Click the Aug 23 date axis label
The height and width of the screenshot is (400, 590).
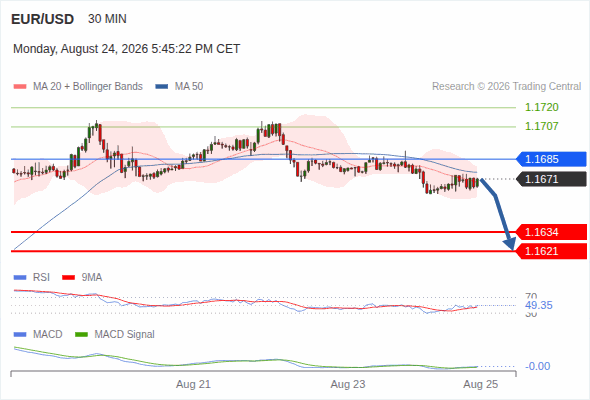tap(348, 385)
